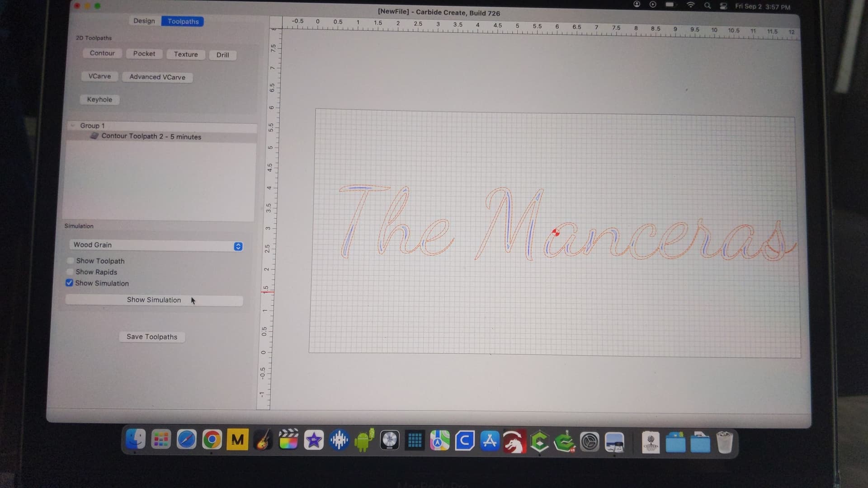Screen dimensions: 868x488
Task: Click the Advanced VCarve button
Action: point(157,77)
